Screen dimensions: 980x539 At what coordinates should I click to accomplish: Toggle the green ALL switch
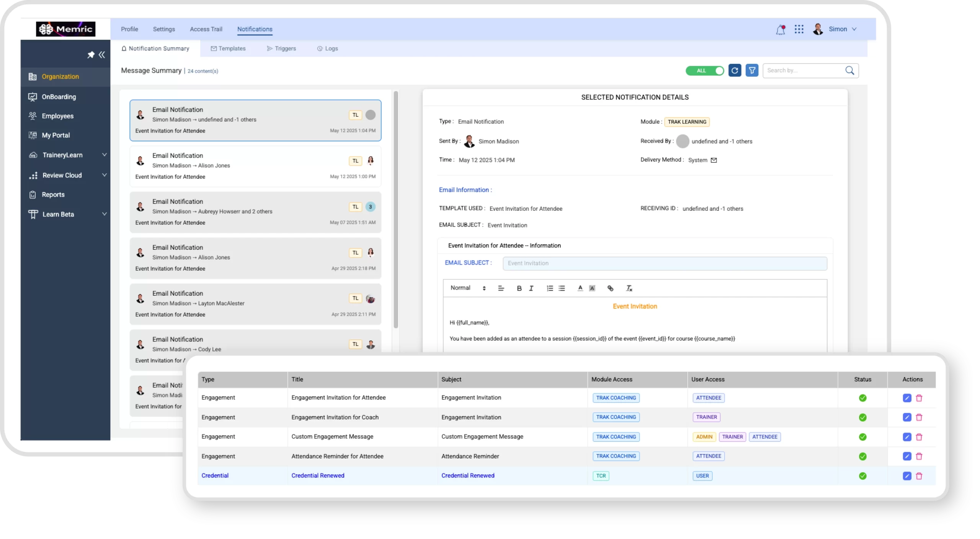coord(704,71)
